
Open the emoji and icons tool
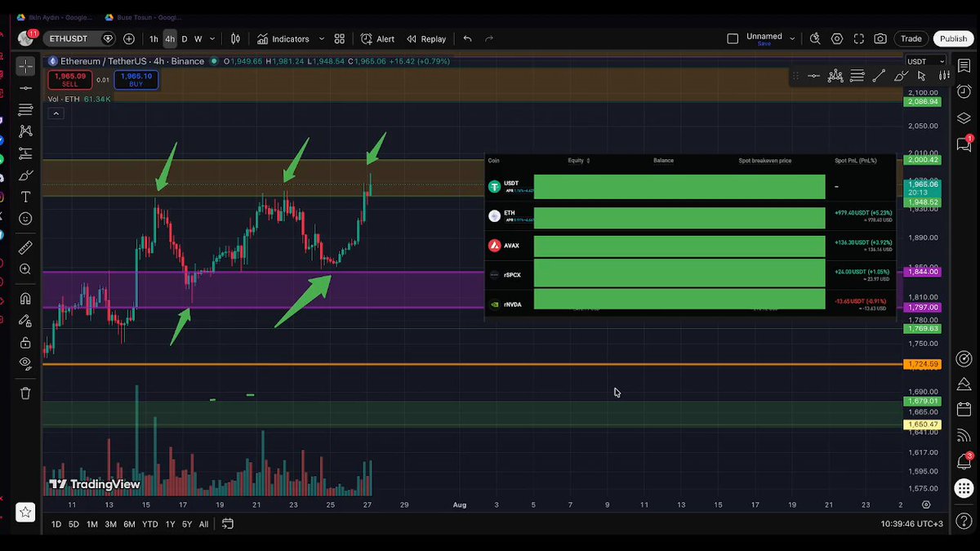(x=25, y=219)
